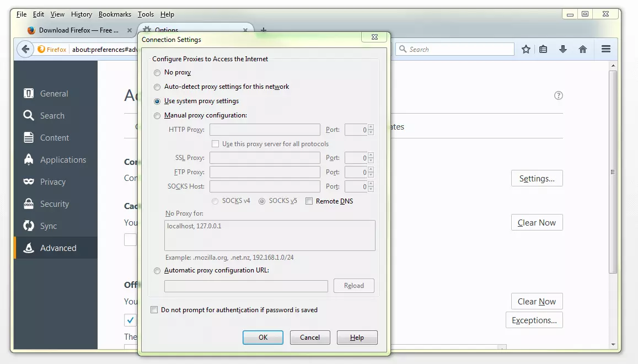This screenshot has height=364, width=638.
Task: Open a new tab with plus button
Action: coord(264,30)
